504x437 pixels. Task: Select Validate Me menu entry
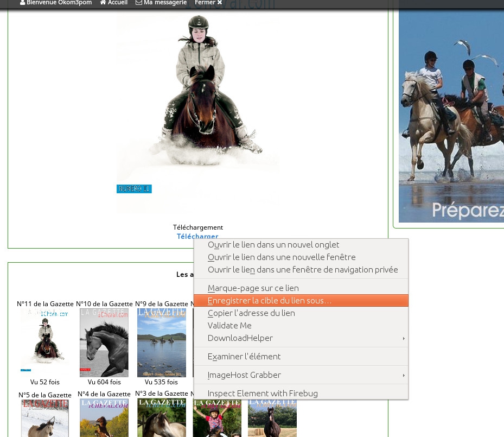click(229, 326)
